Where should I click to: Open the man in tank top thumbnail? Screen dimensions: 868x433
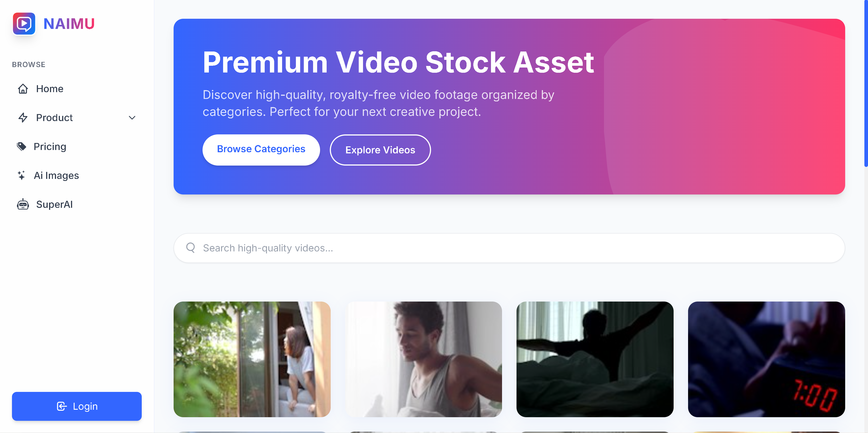(x=424, y=359)
